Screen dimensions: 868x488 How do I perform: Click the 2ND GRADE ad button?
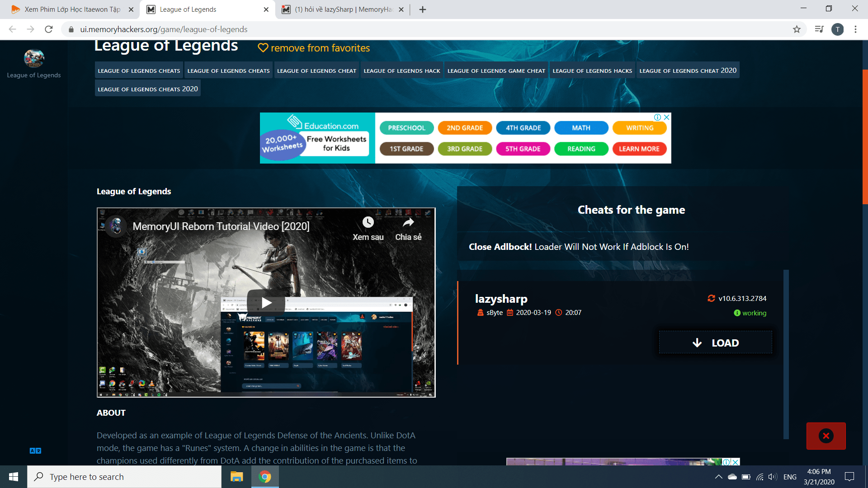tap(465, 128)
